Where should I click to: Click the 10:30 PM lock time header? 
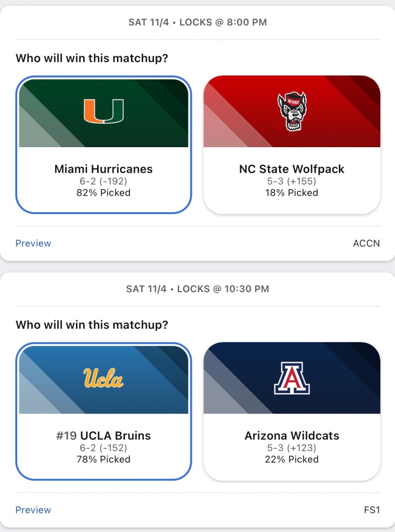click(197, 289)
